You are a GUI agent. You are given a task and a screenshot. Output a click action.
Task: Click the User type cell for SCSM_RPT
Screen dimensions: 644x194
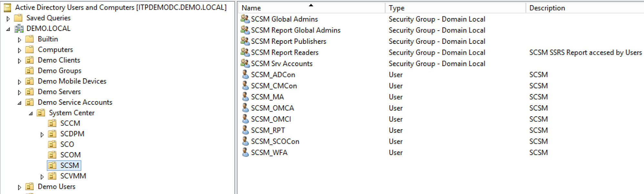(396, 131)
